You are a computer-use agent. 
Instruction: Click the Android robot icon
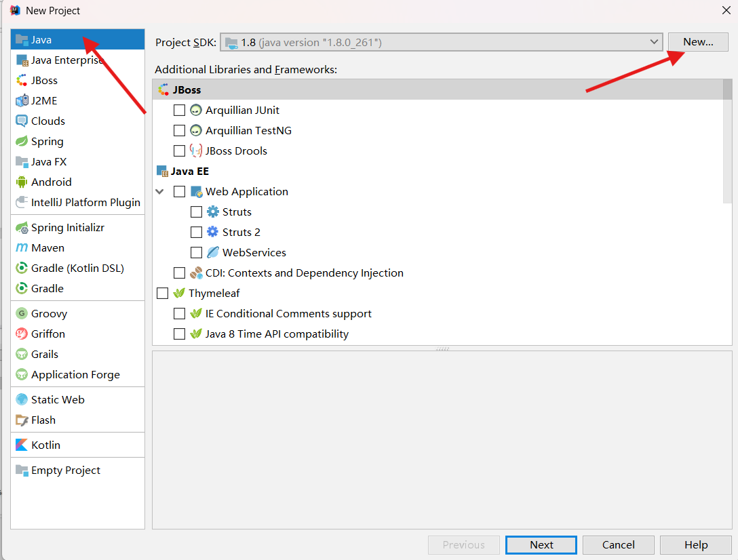pyautogui.click(x=22, y=182)
